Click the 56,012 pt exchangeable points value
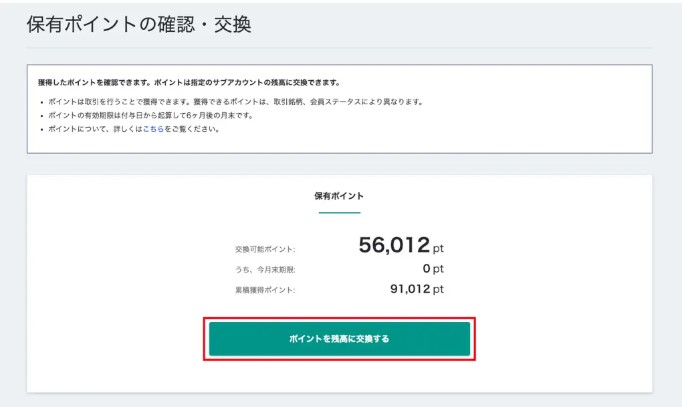Screen dimensions: 684x407 point(393,246)
